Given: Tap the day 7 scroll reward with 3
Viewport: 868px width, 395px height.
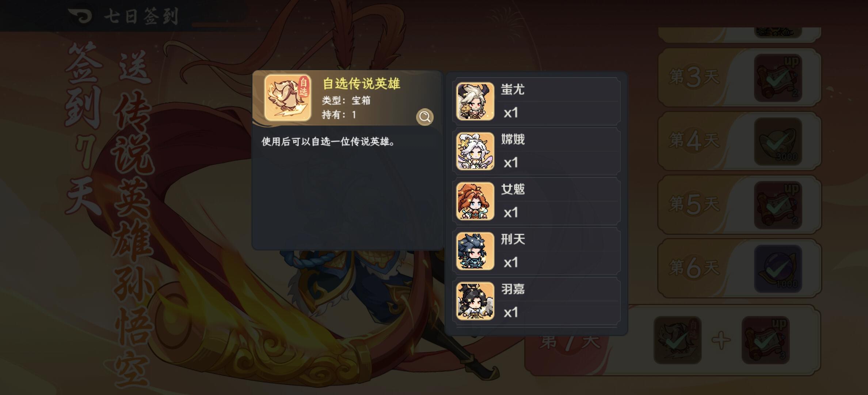Looking at the screenshot, I should 766,340.
